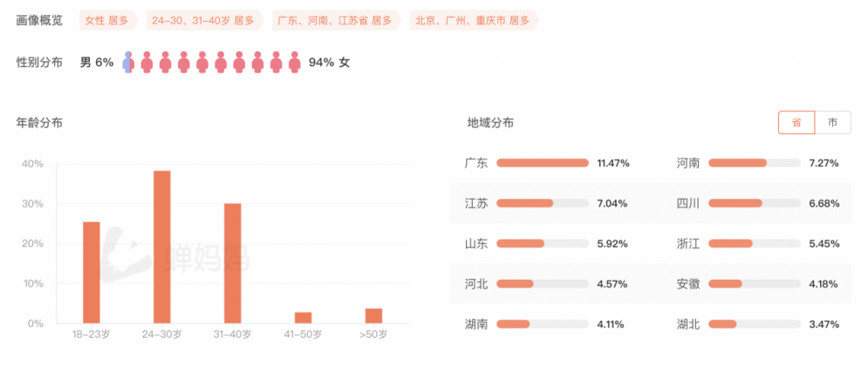
Task: Click the 湖北 3.47% region row
Action: (x=757, y=324)
